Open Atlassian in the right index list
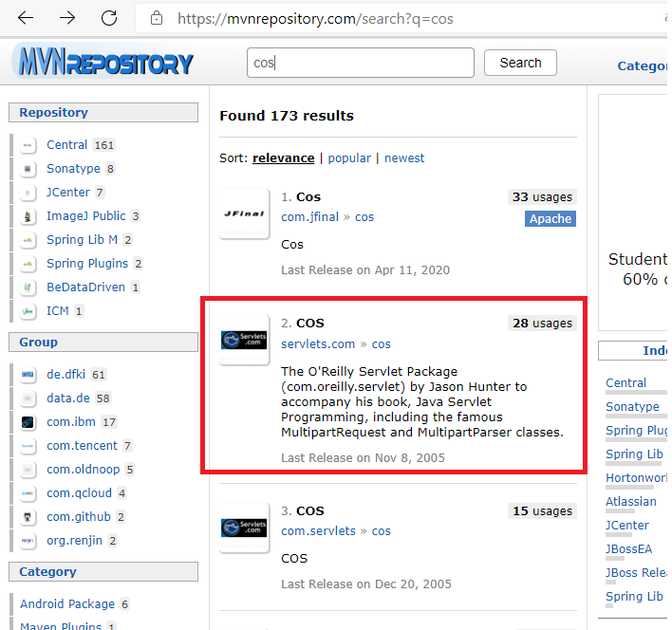Viewport: 672px width, 630px height. tap(631, 502)
